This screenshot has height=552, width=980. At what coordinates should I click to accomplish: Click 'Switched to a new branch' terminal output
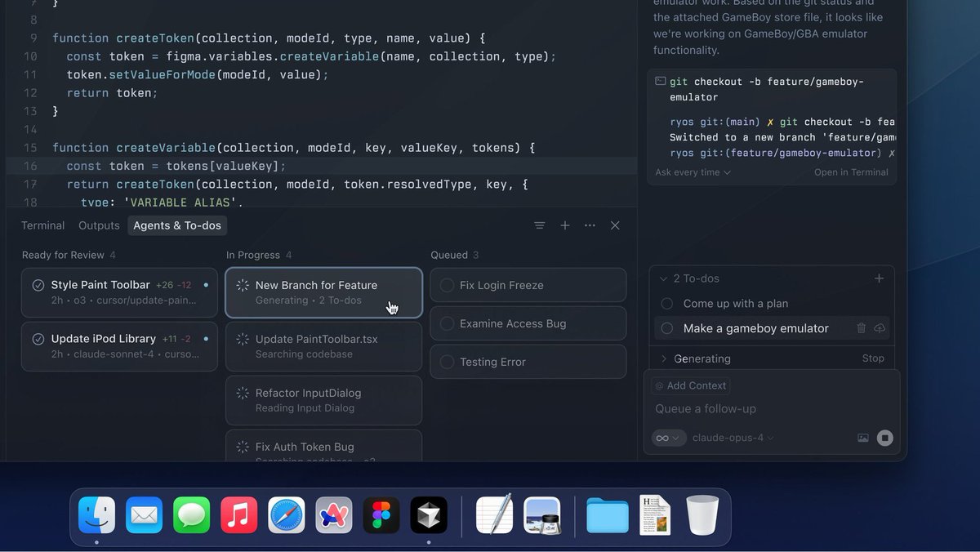782,137
